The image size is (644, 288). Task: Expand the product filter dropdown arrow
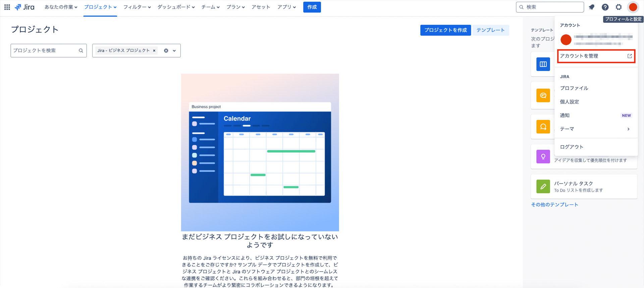tap(174, 51)
